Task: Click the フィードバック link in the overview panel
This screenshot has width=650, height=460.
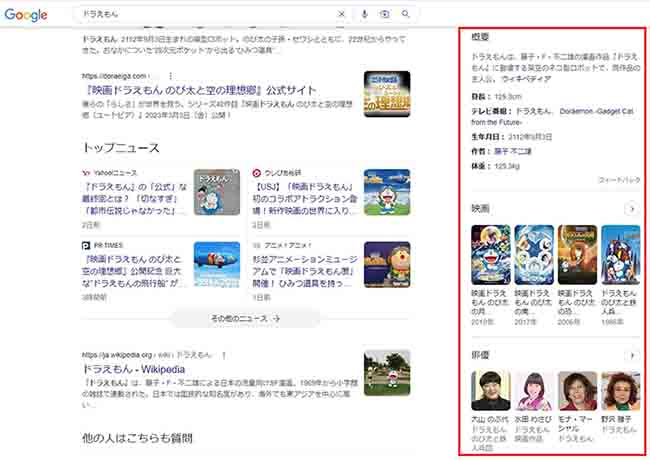Action: 619,180
